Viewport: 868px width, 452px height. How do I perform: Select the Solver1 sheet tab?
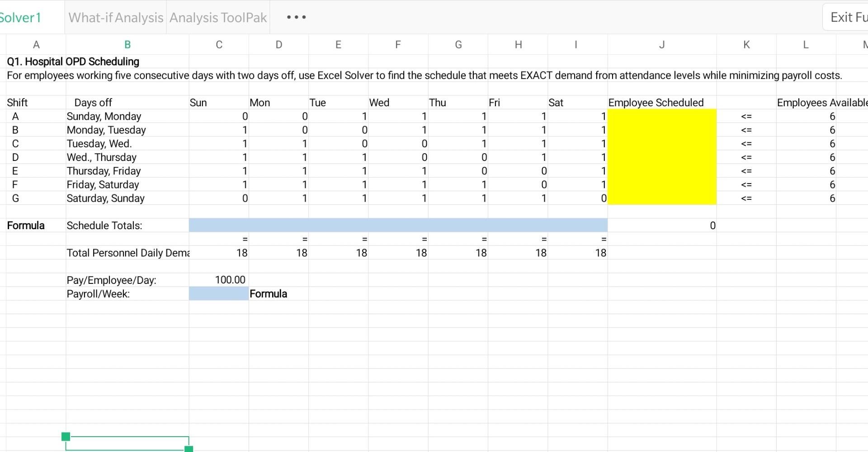coord(21,17)
